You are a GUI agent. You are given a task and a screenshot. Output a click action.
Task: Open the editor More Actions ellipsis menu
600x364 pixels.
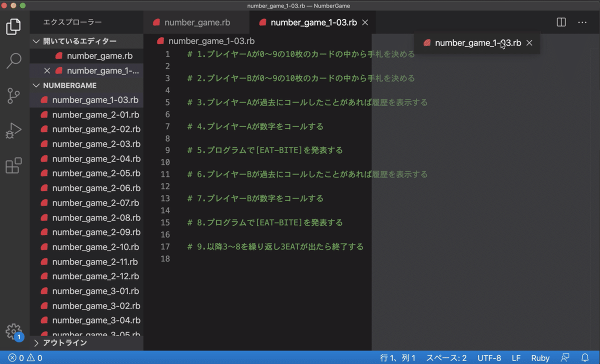point(582,22)
